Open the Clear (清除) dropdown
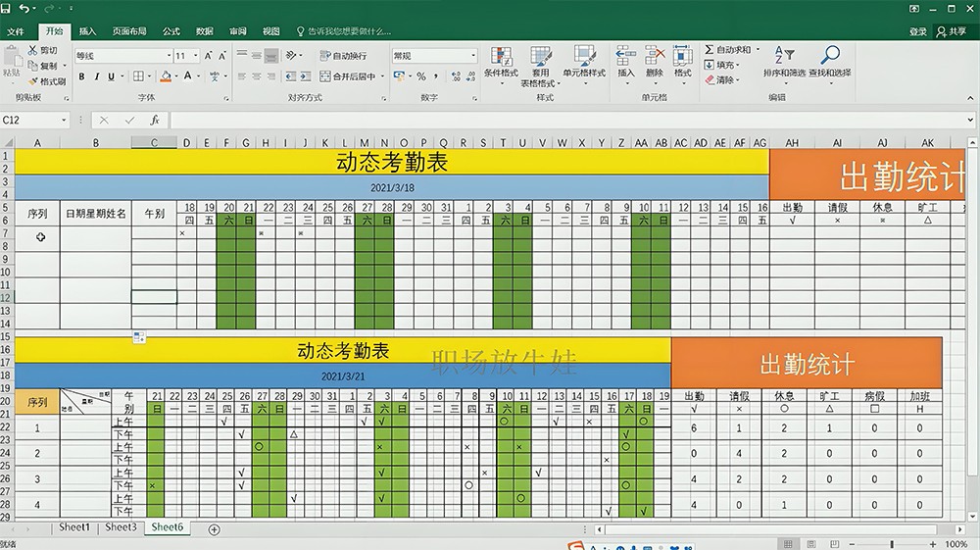 click(722, 80)
